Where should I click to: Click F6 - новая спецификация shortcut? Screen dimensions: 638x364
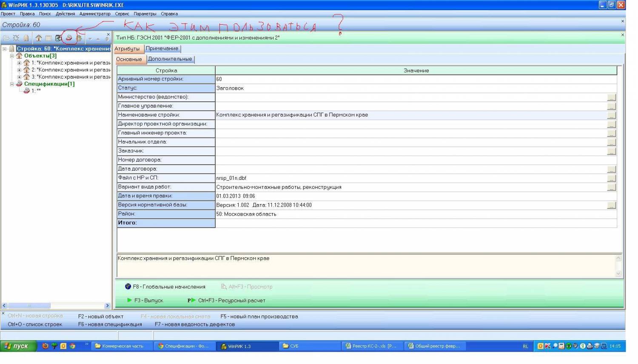(110, 324)
